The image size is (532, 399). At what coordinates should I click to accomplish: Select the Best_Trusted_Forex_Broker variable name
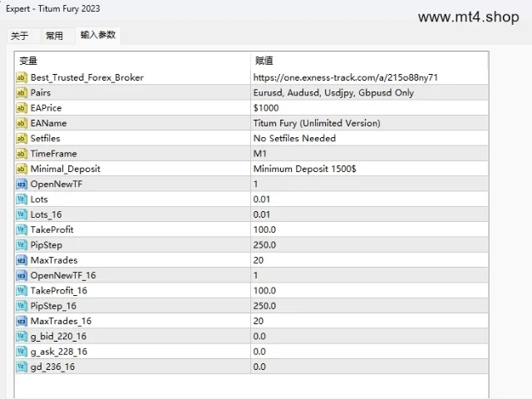[x=87, y=77]
